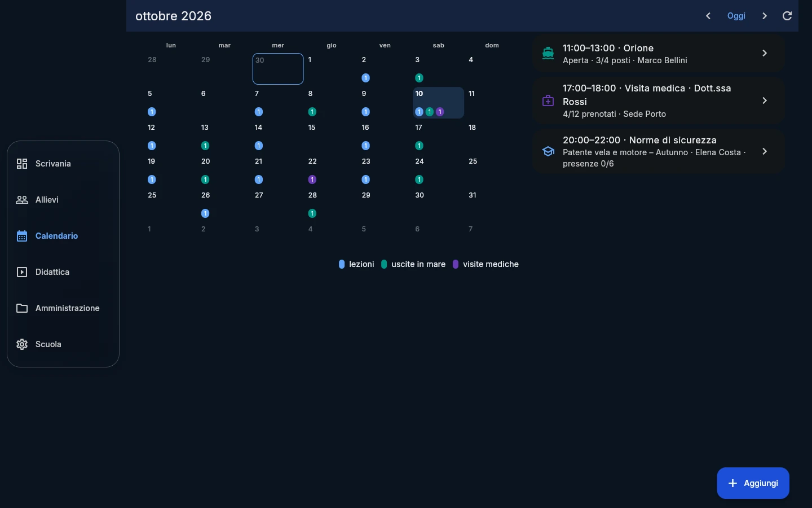Open the Scuola settings section
Image resolution: width=812 pixels, height=508 pixels.
pyautogui.click(x=63, y=344)
